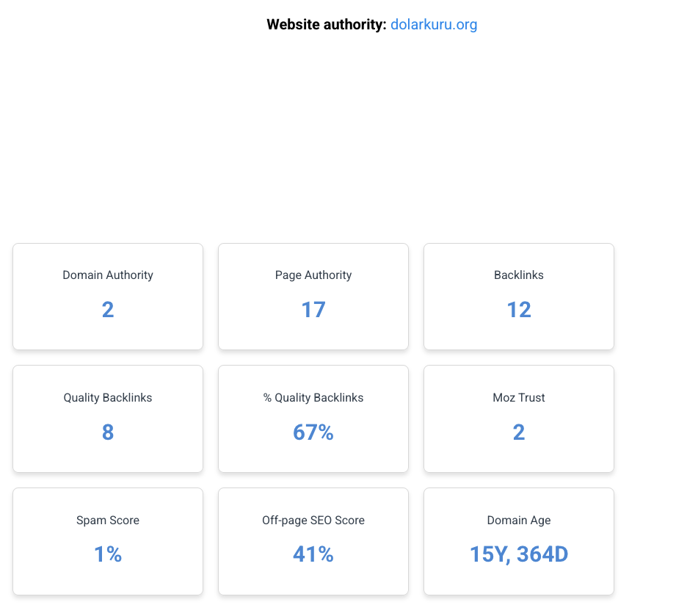
Task: Click the Quality Backlinks value 8
Action: point(108,432)
